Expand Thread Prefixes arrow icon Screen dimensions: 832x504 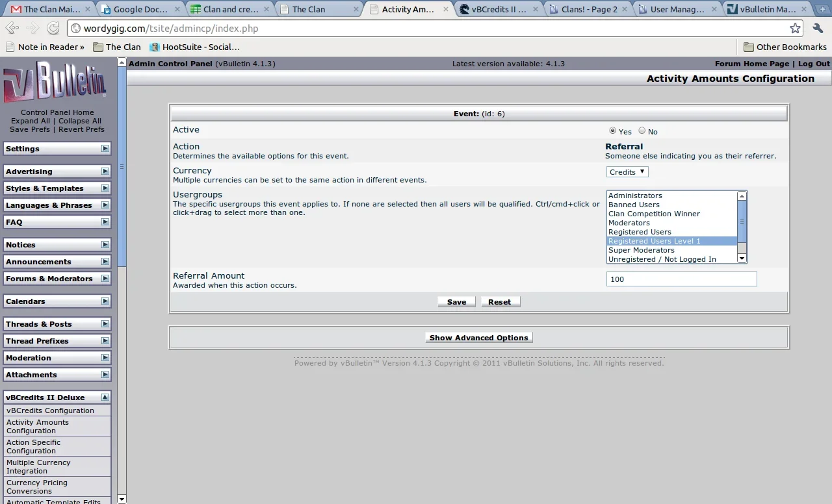(105, 341)
